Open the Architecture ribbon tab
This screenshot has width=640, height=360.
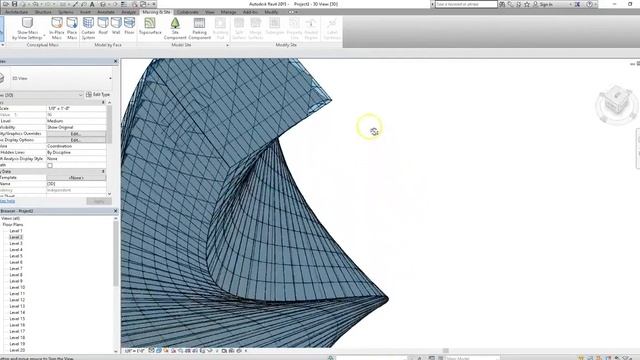click(17, 12)
